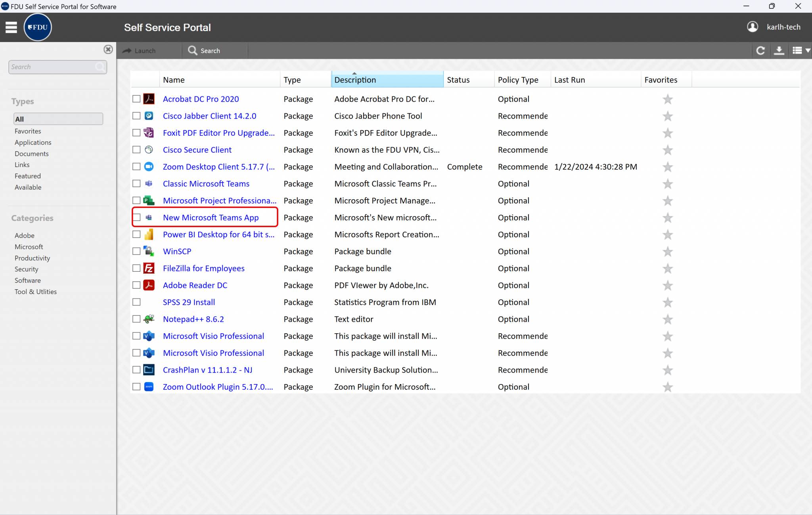
Task: Tick checkbox for Cisco Secure Client
Action: tap(136, 150)
